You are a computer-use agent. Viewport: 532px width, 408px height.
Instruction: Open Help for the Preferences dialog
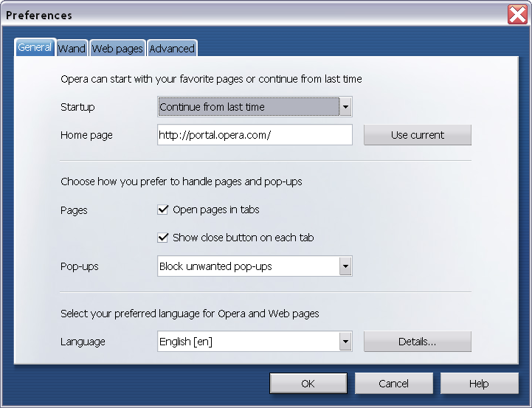tap(479, 384)
